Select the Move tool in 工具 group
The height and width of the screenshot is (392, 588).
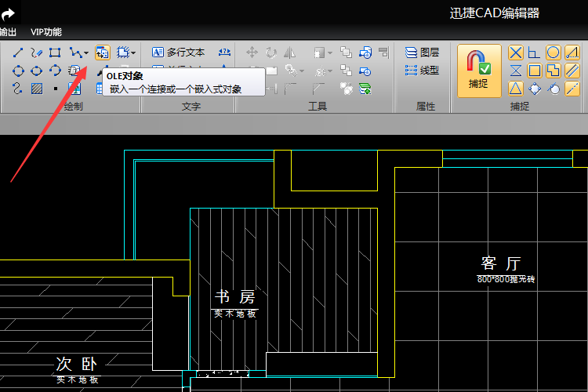[252, 53]
